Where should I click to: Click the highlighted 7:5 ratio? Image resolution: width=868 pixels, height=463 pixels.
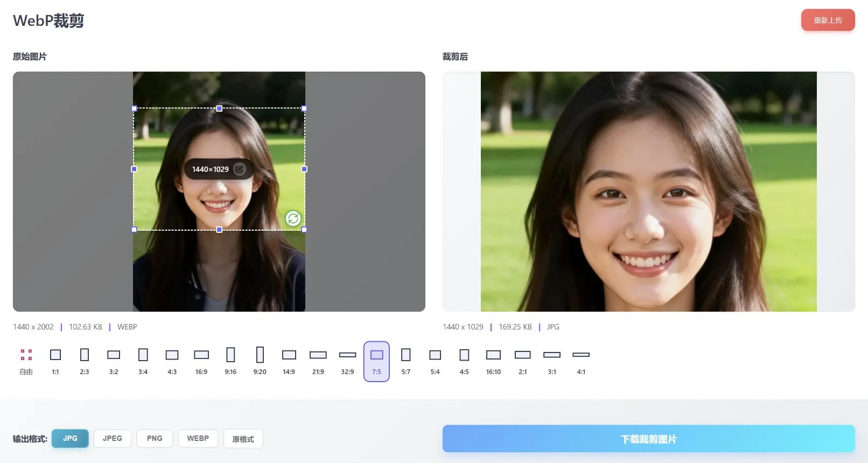click(x=376, y=361)
